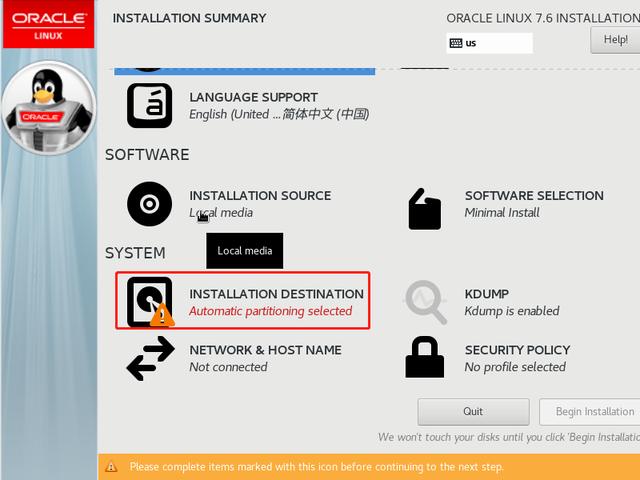The image size is (640, 480).
Task: Click the Oracle penguin mascot image
Action: [x=49, y=107]
